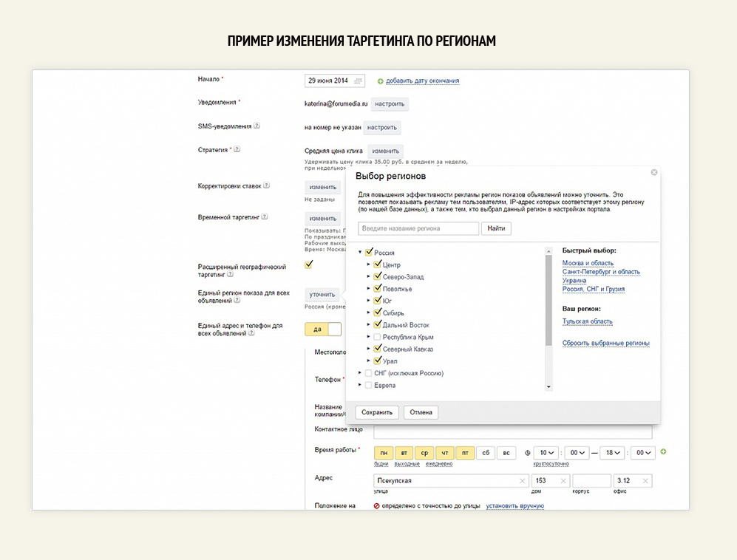Click 'добавить дату окончания' link
Screen dimensions: 737x560
423,81
